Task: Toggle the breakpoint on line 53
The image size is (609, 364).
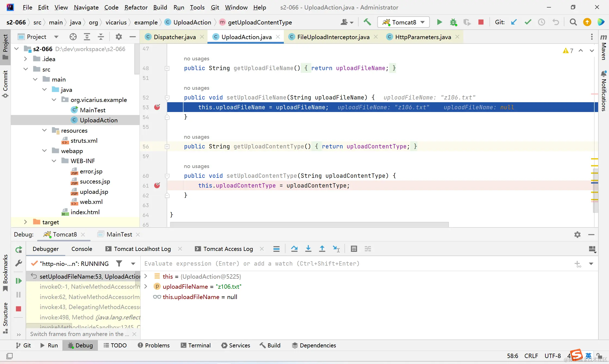Action: 157,107
